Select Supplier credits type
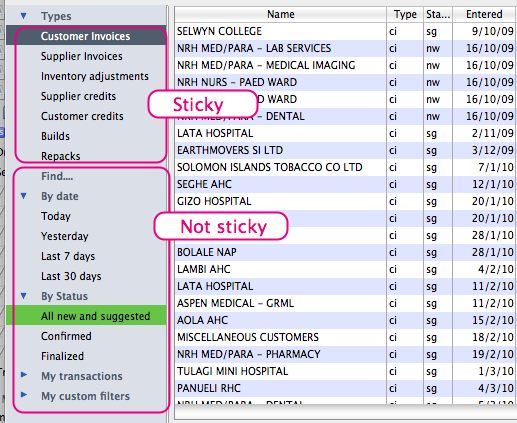Screen dimensions: 517x423 pyautogui.click(x=86, y=96)
